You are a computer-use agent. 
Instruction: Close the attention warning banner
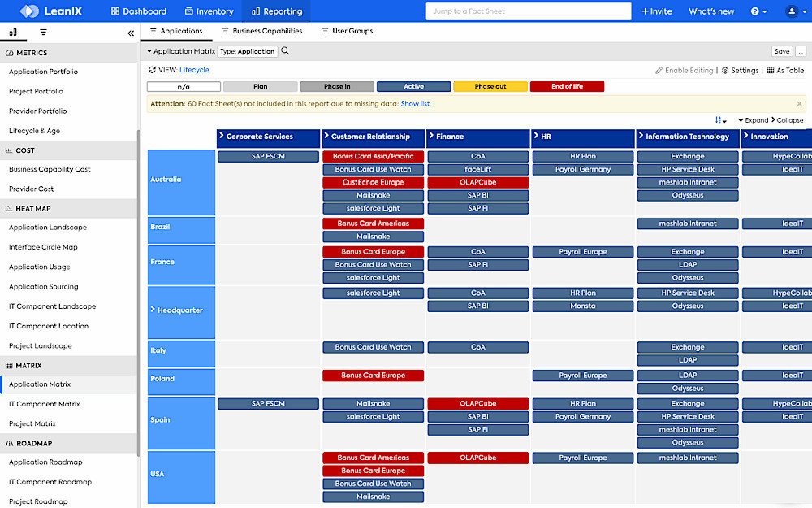800,104
